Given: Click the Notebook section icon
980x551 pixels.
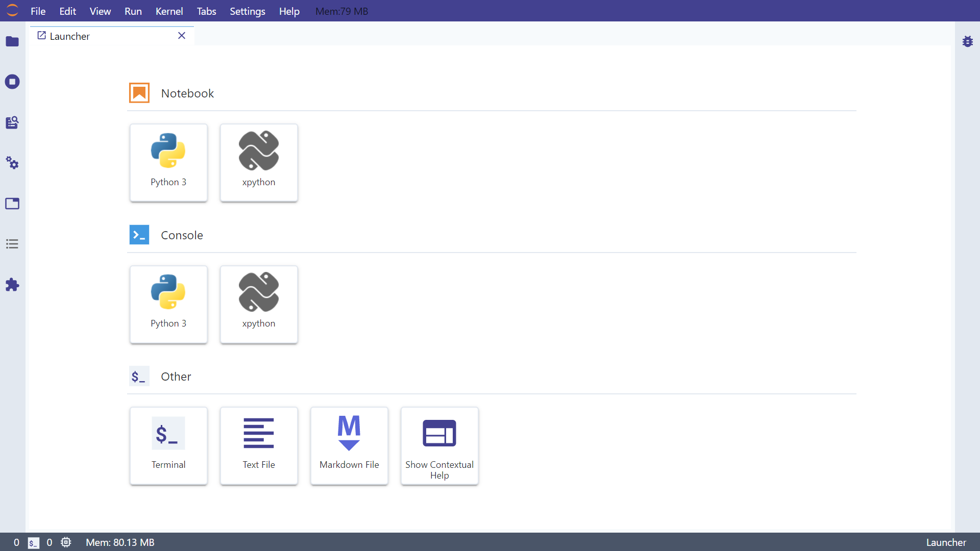Looking at the screenshot, I should coord(139,93).
